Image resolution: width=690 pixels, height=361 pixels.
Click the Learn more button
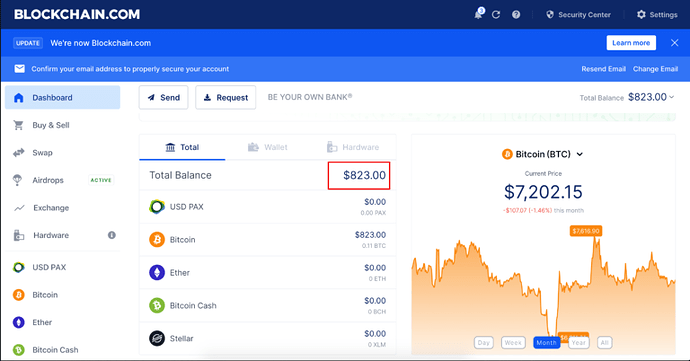(x=631, y=43)
